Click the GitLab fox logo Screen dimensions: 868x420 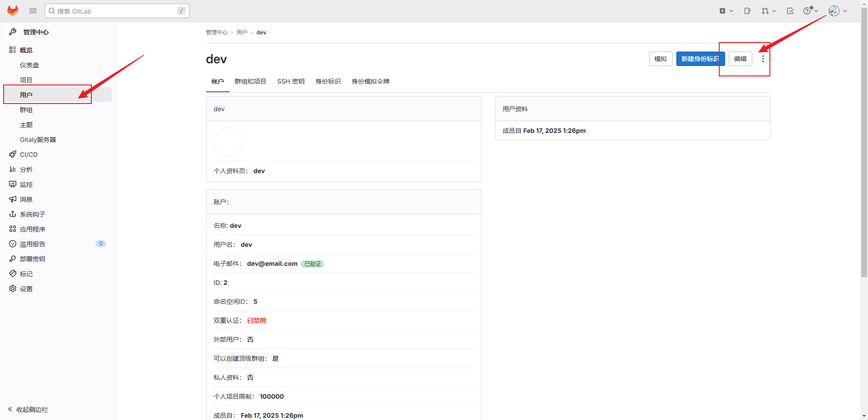click(13, 11)
